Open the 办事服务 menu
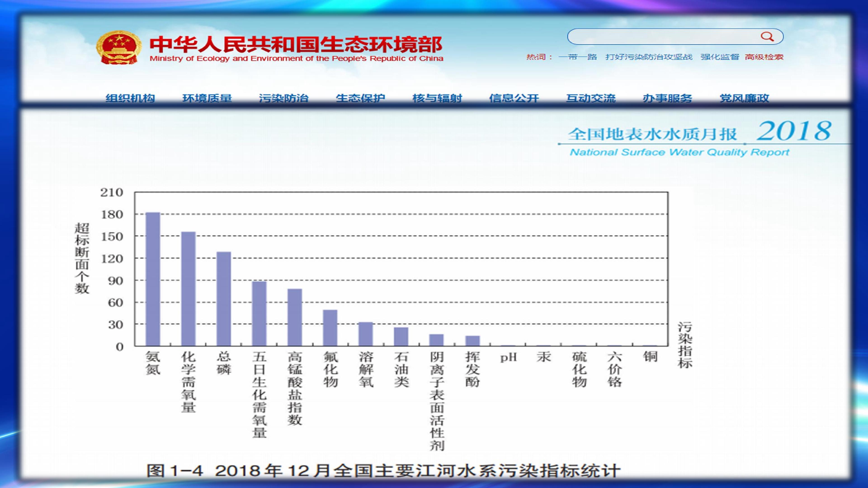The height and width of the screenshot is (488, 868). [668, 98]
